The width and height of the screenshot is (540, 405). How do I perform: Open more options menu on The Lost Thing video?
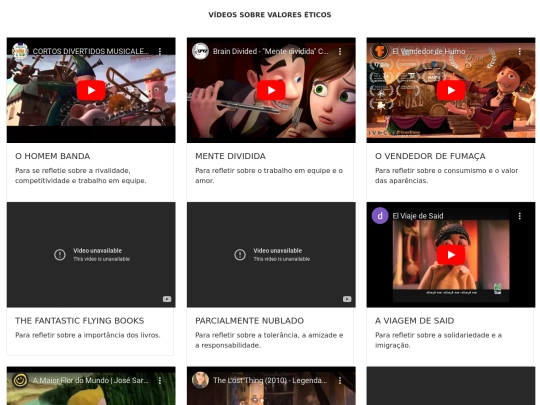click(340, 381)
